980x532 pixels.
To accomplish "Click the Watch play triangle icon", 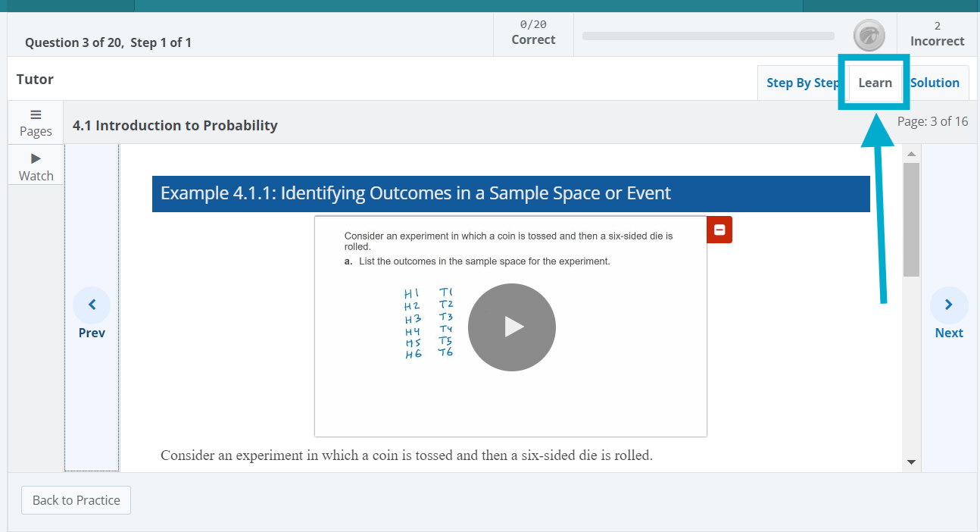I will (36, 159).
